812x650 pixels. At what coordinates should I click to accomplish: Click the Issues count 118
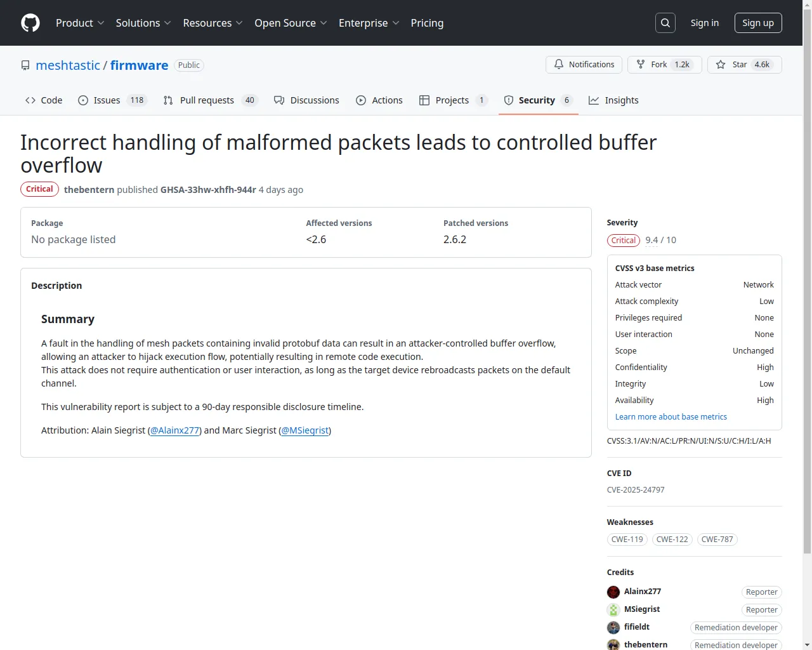tap(137, 100)
